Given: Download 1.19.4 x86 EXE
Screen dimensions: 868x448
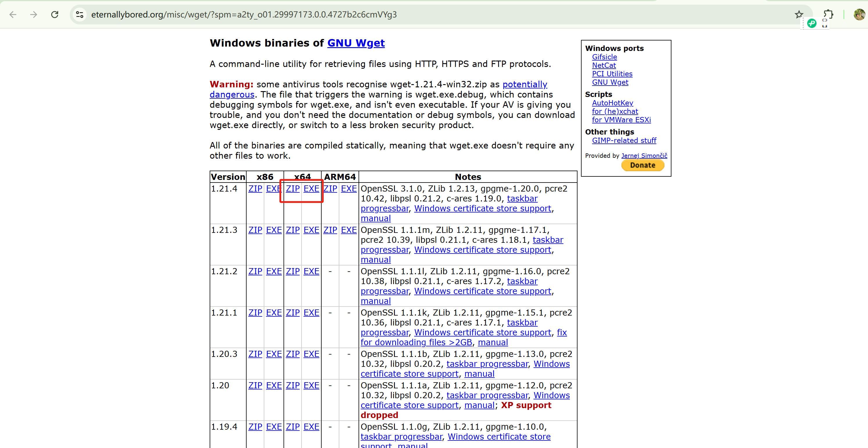Looking at the screenshot, I should tap(274, 427).
